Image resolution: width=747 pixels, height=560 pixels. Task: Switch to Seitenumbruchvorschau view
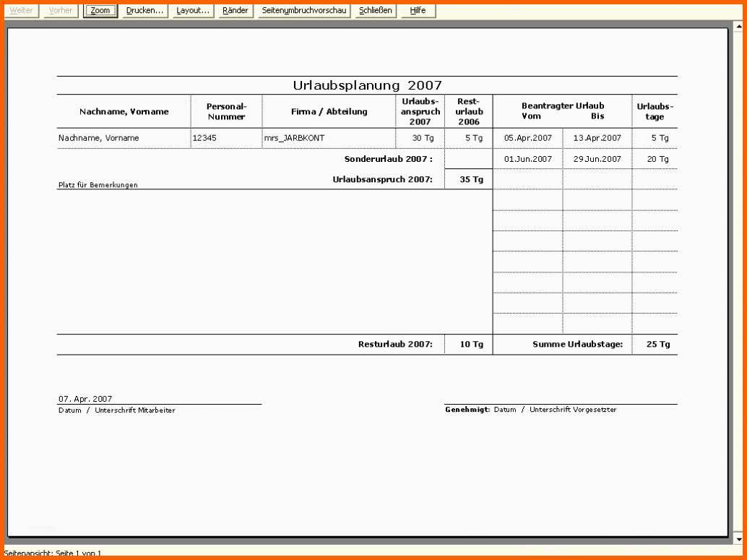pyautogui.click(x=304, y=11)
